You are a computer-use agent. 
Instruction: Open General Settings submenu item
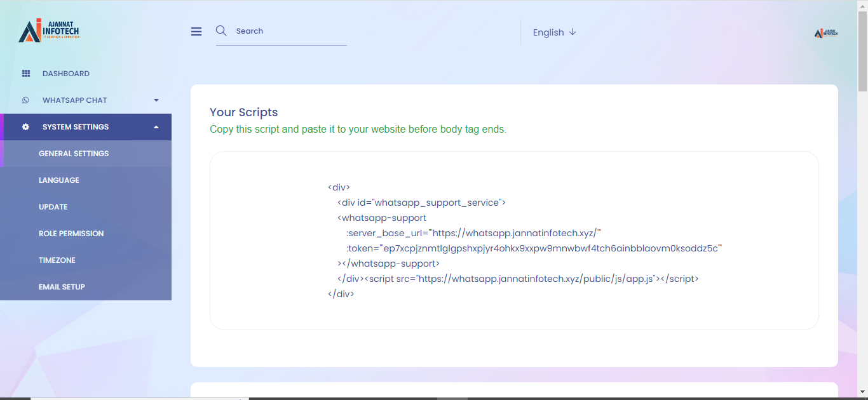[x=74, y=154]
